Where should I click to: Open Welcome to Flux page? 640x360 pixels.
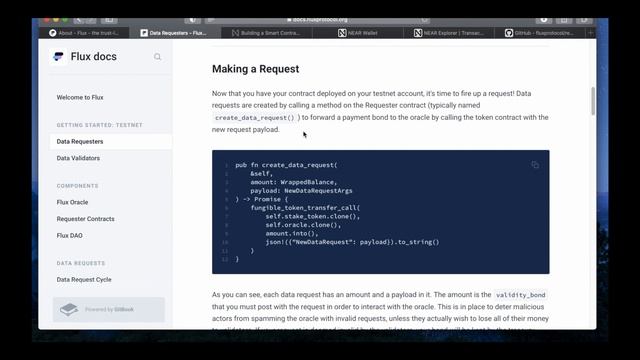click(80, 97)
